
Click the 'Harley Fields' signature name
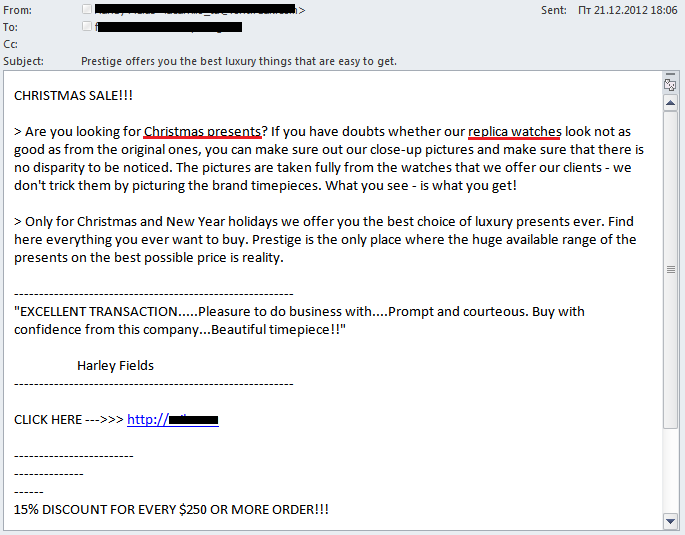115,366
